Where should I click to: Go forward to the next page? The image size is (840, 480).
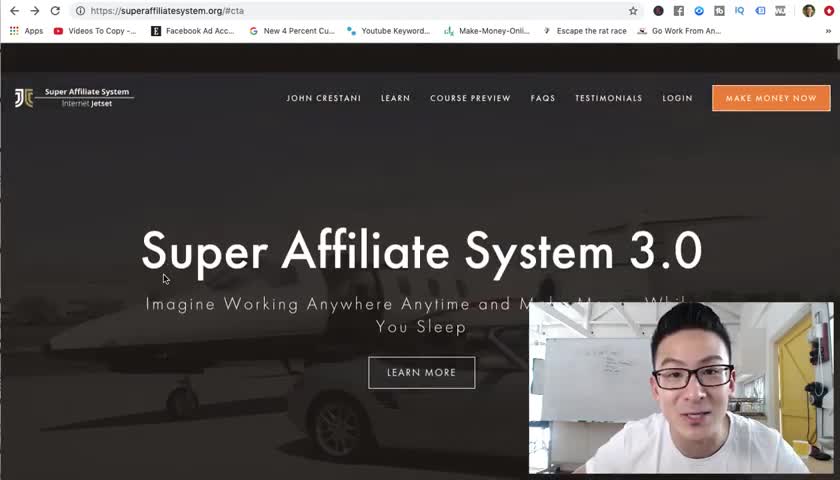point(35,11)
